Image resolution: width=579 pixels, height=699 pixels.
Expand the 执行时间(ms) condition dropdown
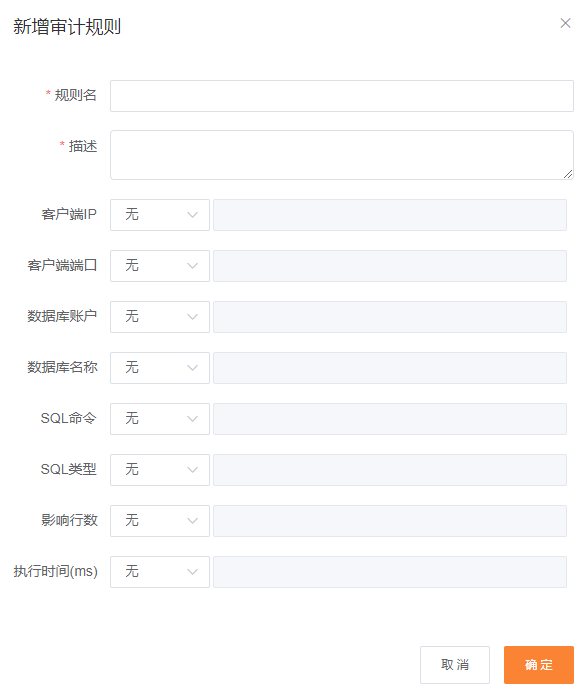(x=160, y=572)
